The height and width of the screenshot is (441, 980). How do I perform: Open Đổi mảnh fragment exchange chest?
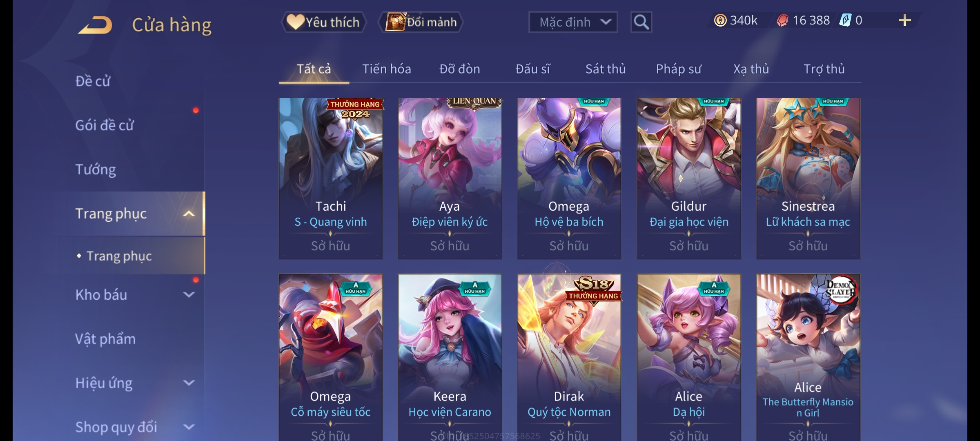pos(421,22)
